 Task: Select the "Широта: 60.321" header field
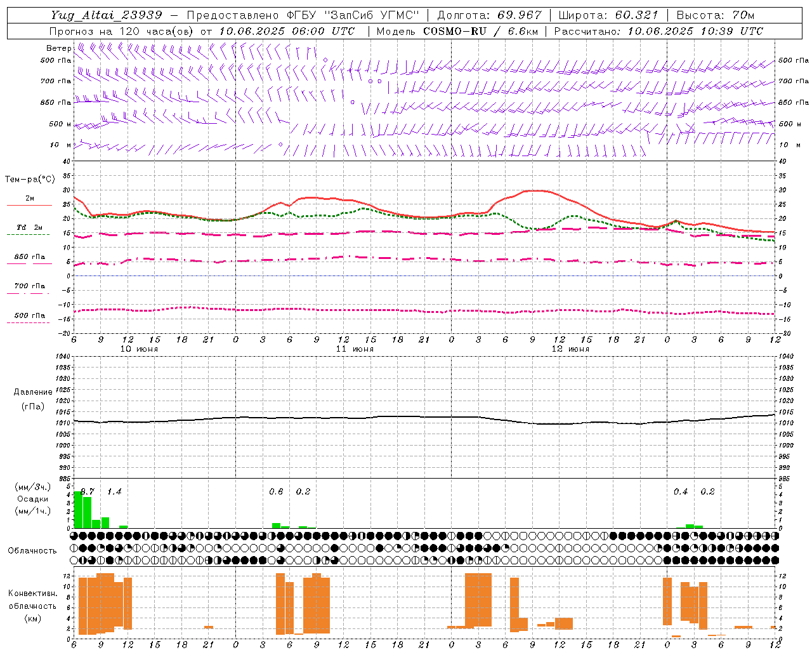tap(608, 15)
